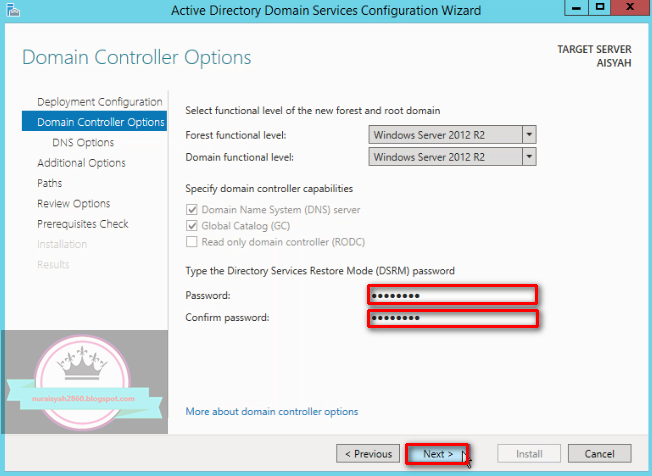Click the Next button to continue
The height and width of the screenshot is (476, 652).
coord(437,454)
